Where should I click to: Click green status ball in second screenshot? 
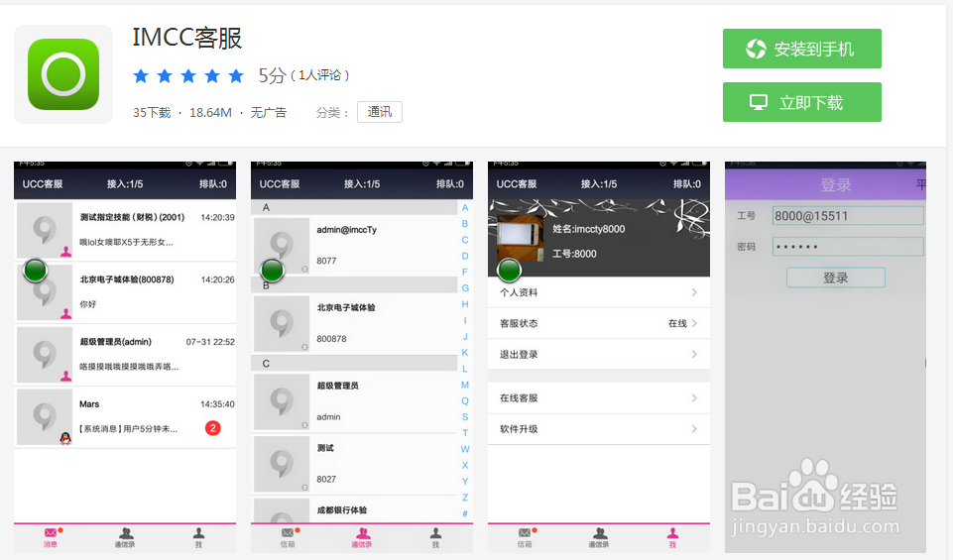[x=273, y=271]
